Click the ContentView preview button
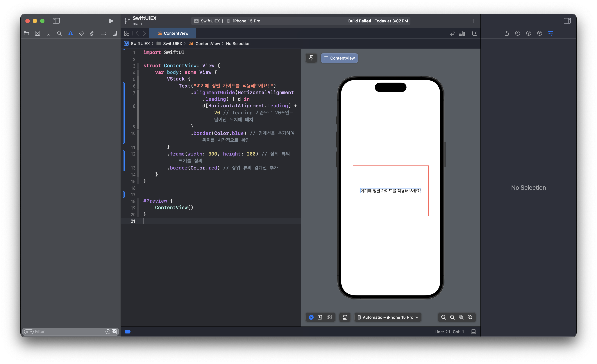The width and height of the screenshot is (597, 364). (x=339, y=58)
